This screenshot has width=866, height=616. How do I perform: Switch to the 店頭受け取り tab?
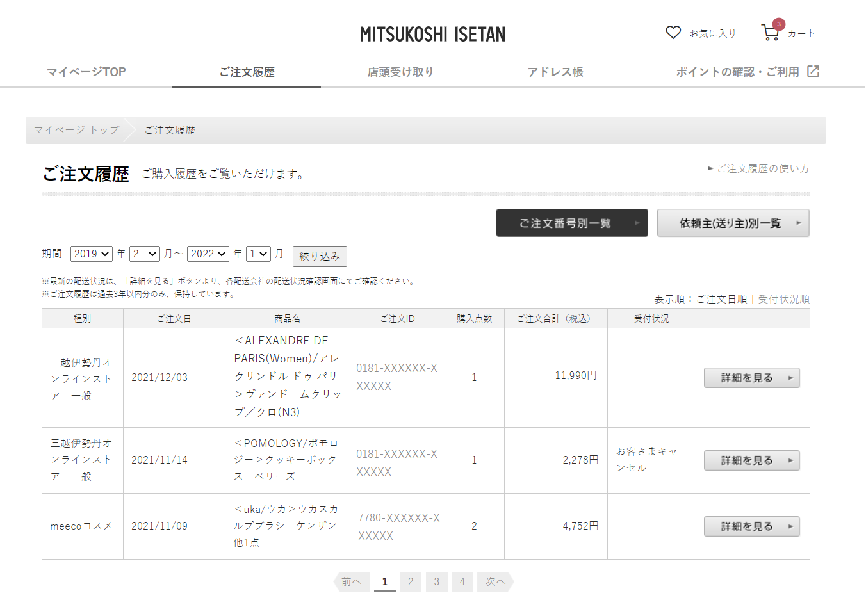(x=400, y=72)
